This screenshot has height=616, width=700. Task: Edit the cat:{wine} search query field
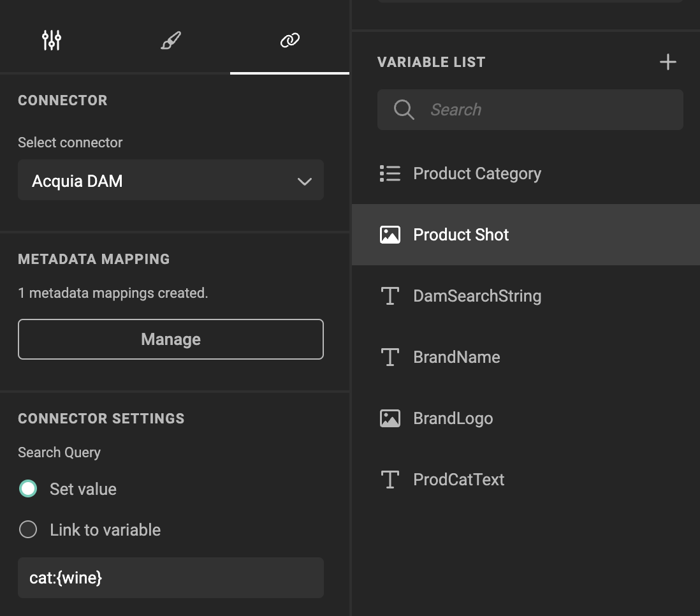click(170, 578)
